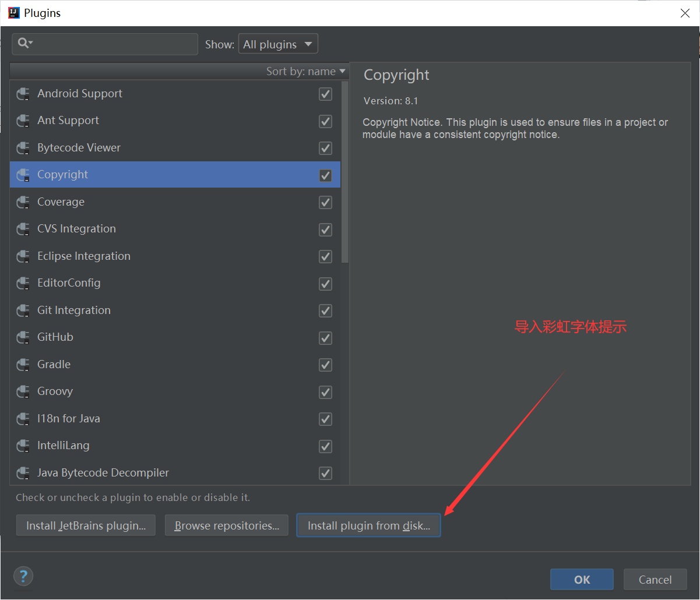Select the I18n for Java row

tap(175, 419)
